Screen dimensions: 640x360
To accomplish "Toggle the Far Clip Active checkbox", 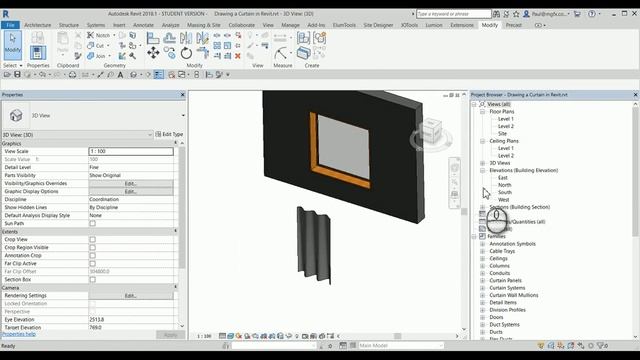I will point(93,263).
